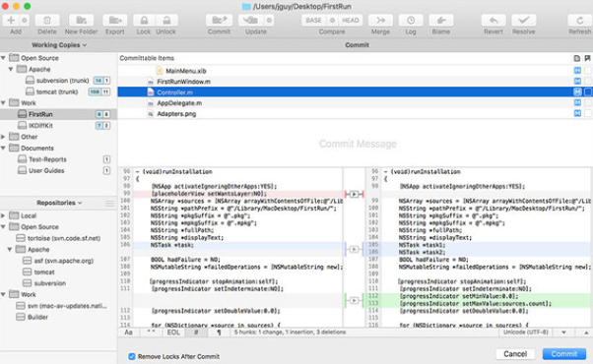
Task: Select asf (svn.apache.org) repository
Action: [58, 261]
